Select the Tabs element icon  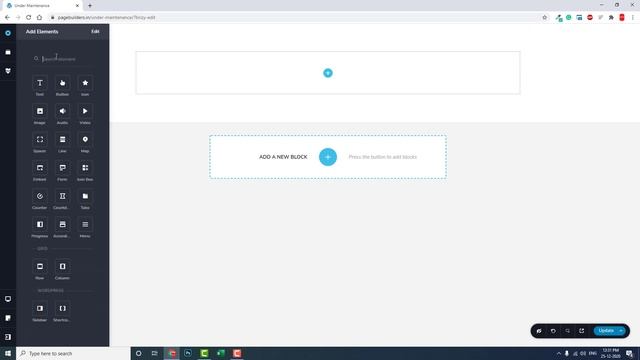[85, 196]
